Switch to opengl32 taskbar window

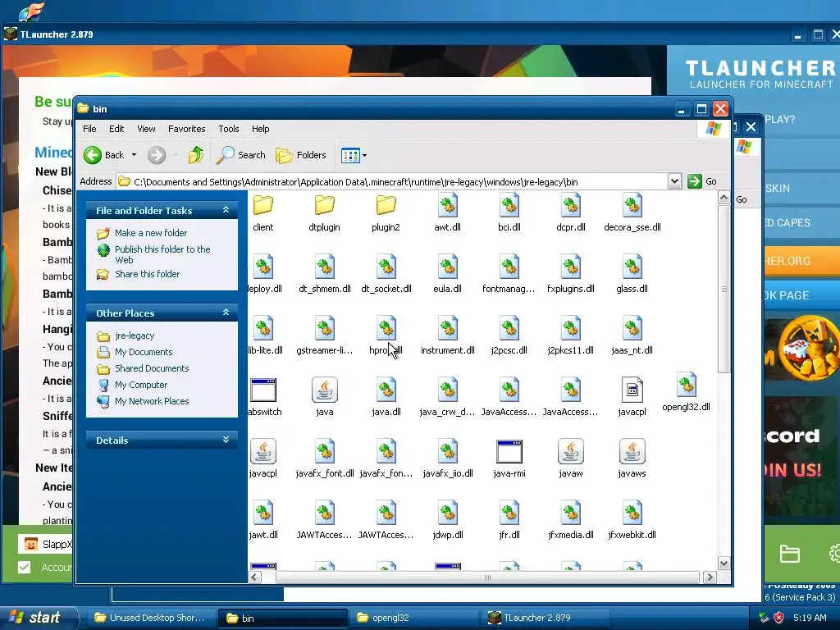(413, 618)
